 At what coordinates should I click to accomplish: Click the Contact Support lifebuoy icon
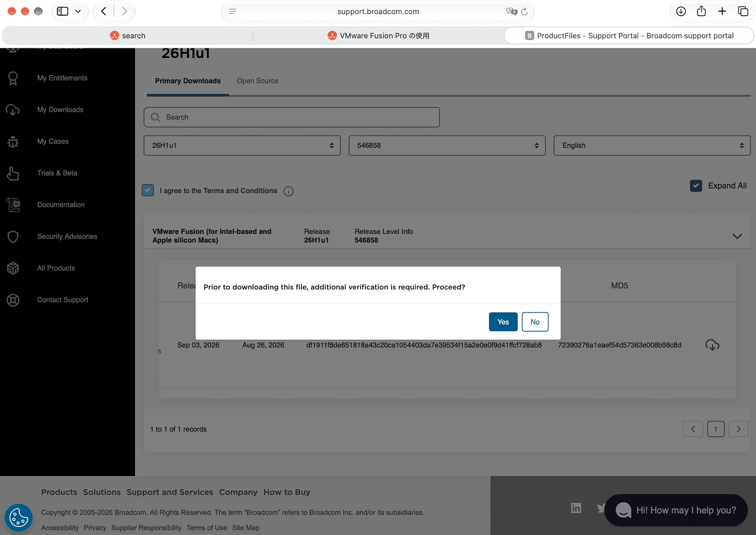(x=13, y=300)
